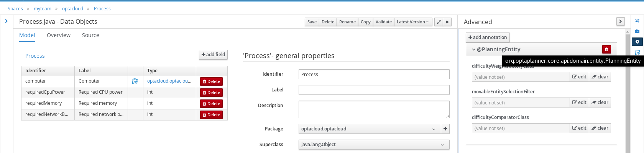This screenshot has height=153, width=644.
Task: Click the Label text input field
Action: (374, 90)
